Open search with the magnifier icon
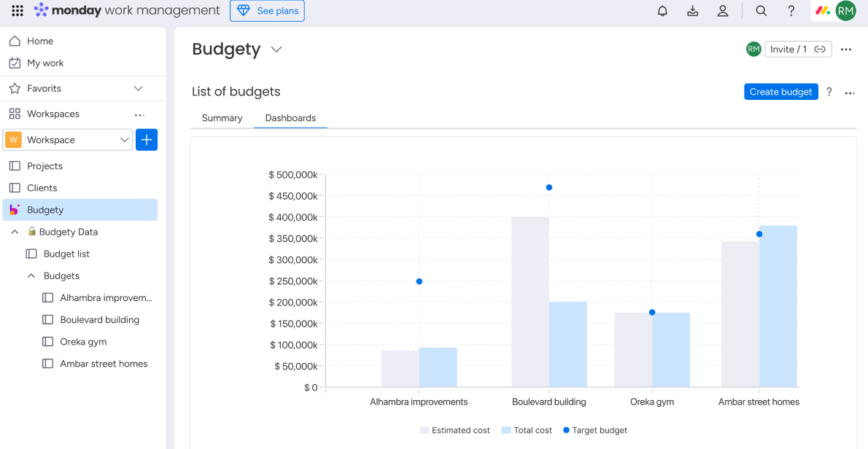 (761, 10)
